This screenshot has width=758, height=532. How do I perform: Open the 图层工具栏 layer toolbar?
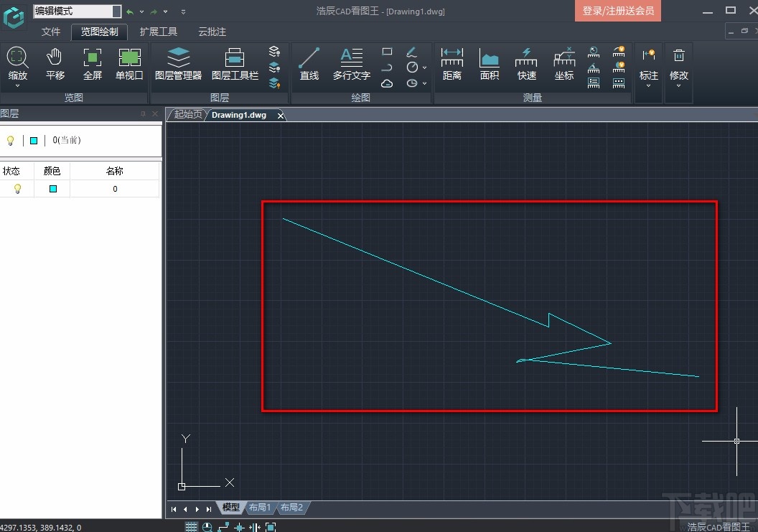pos(235,64)
